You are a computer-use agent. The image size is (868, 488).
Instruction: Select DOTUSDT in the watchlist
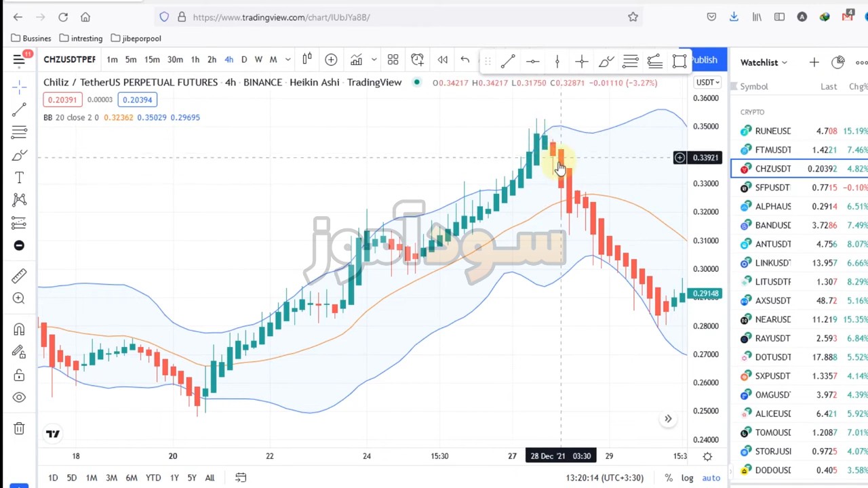(x=800, y=357)
